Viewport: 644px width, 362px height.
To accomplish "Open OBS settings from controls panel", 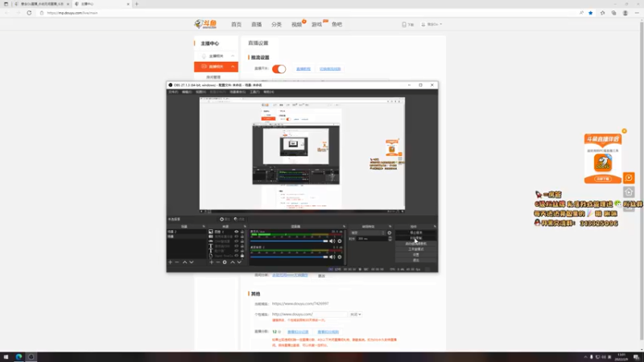I will coord(415,254).
